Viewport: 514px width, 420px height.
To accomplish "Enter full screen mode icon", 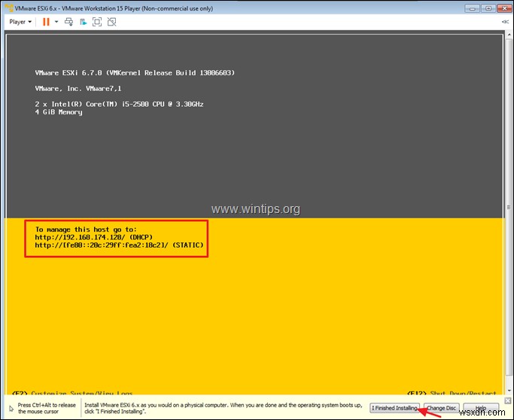I will pos(97,22).
